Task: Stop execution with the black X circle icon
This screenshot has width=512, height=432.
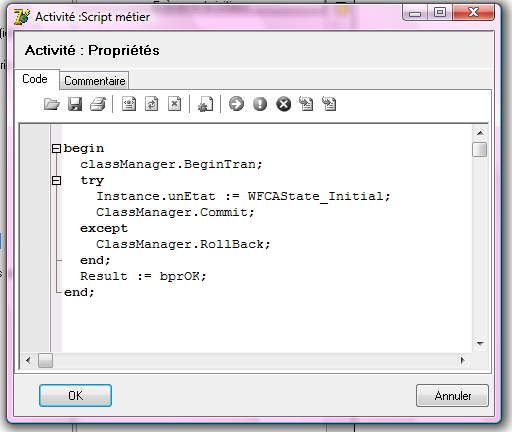Action: click(284, 104)
